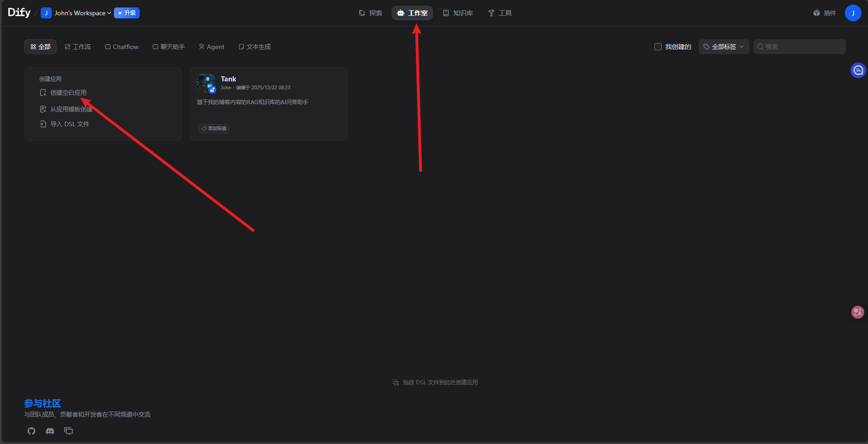
Task: Open the 探索 navigation tab
Action: coord(371,13)
